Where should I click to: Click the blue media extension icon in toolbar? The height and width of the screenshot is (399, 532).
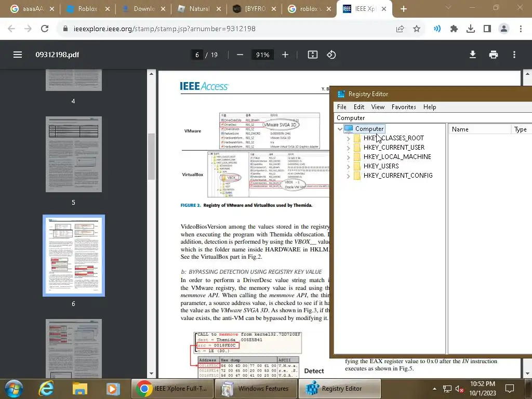click(x=437, y=29)
